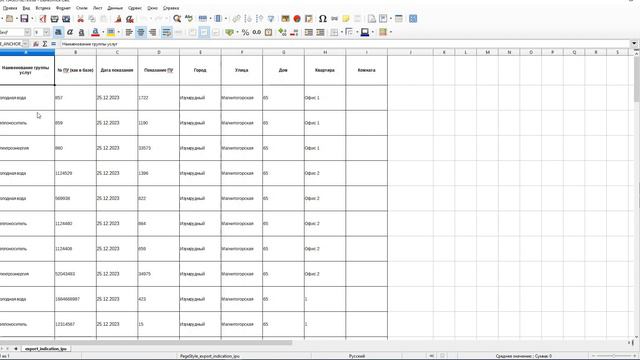Insert a pivot table
This screenshot has width=640, height=360.
tap(309, 19)
